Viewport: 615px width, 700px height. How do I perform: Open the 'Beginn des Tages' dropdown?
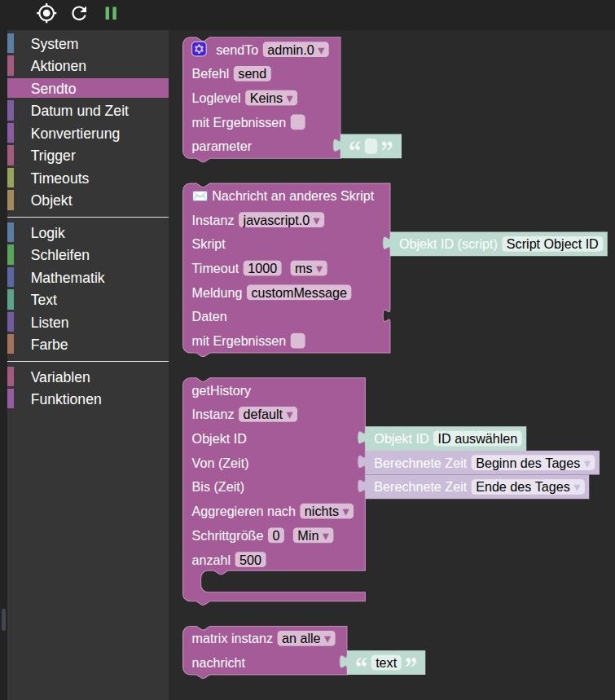533,463
